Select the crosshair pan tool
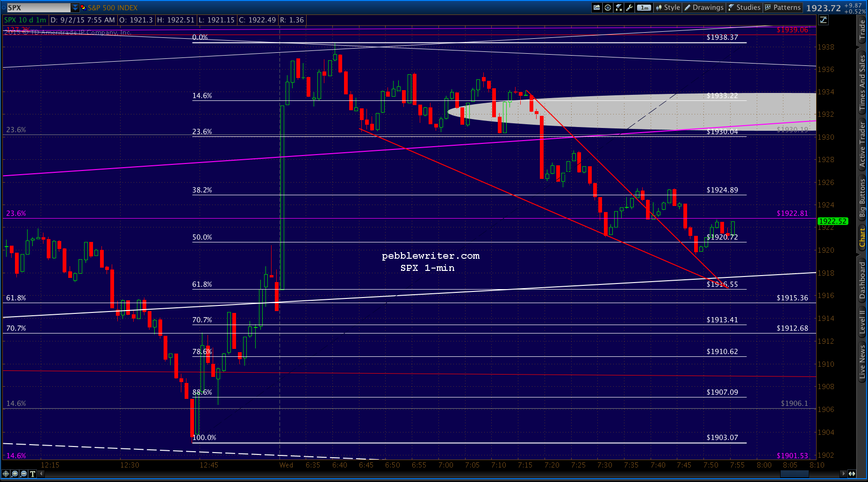Image resolution: width=868 pixels, height=482 pixels. tap(7, 474)
